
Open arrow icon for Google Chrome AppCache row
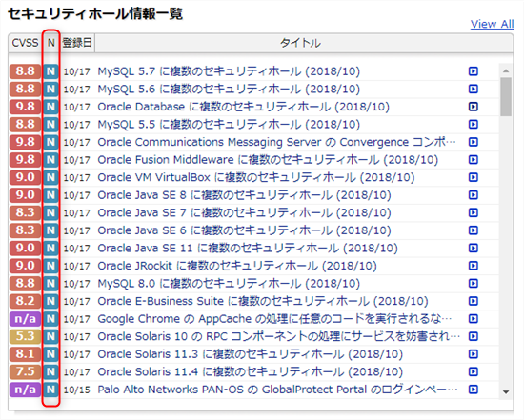473,319
